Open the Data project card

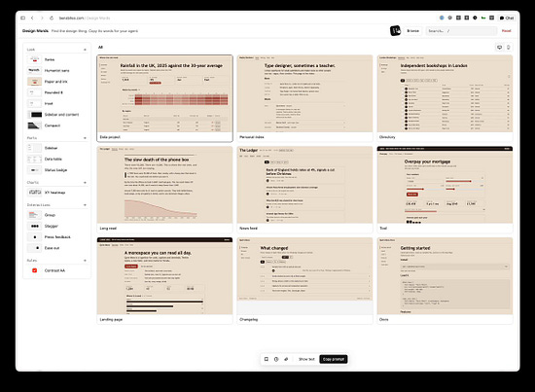[164, 98]
